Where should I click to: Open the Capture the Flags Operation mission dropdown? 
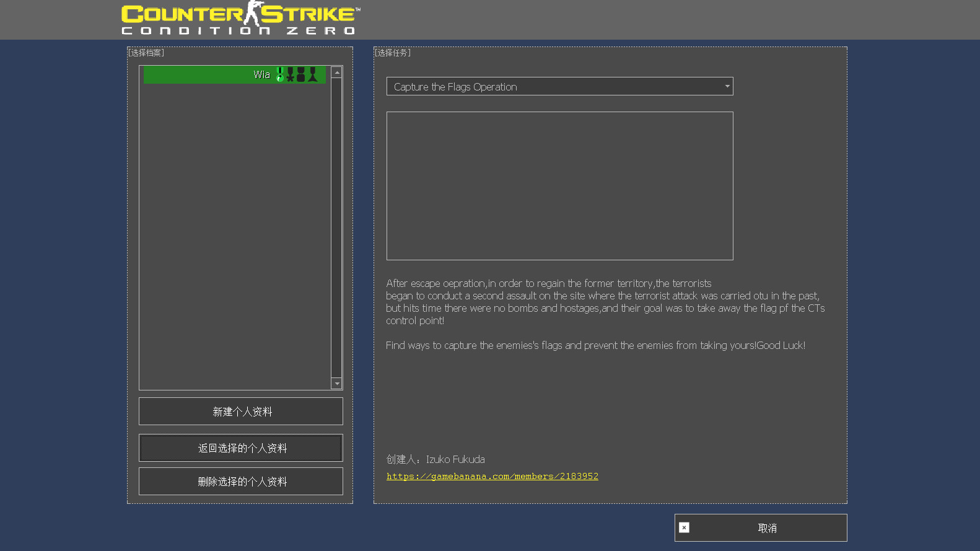click(559, 86)
